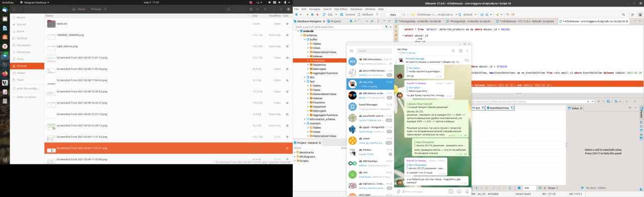644x197 pixels.
Task: Expand dict schema in navigator
Action: 304,77
